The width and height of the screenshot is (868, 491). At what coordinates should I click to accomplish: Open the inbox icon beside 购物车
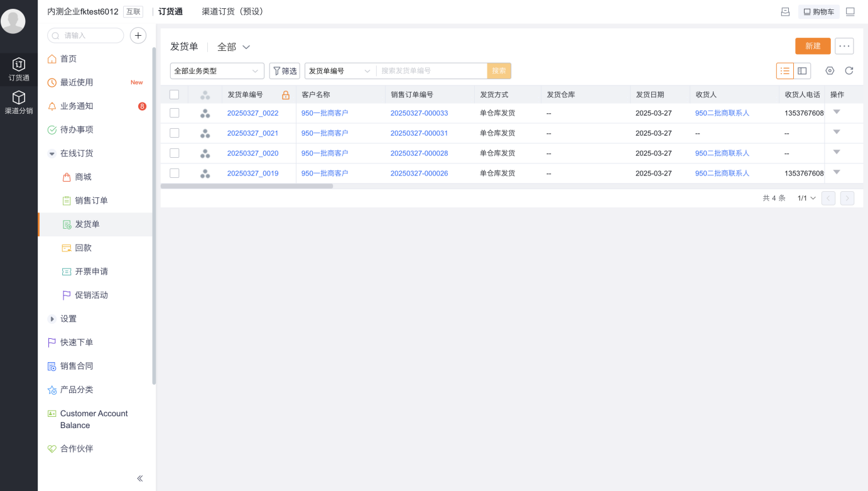coord(785,12)
